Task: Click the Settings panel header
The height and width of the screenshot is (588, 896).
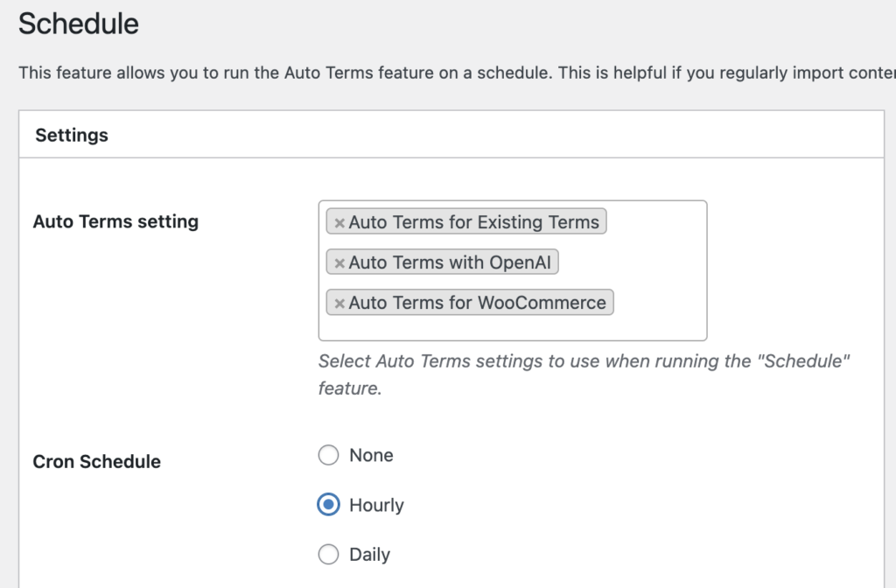Action: click(x=71, y=135)
